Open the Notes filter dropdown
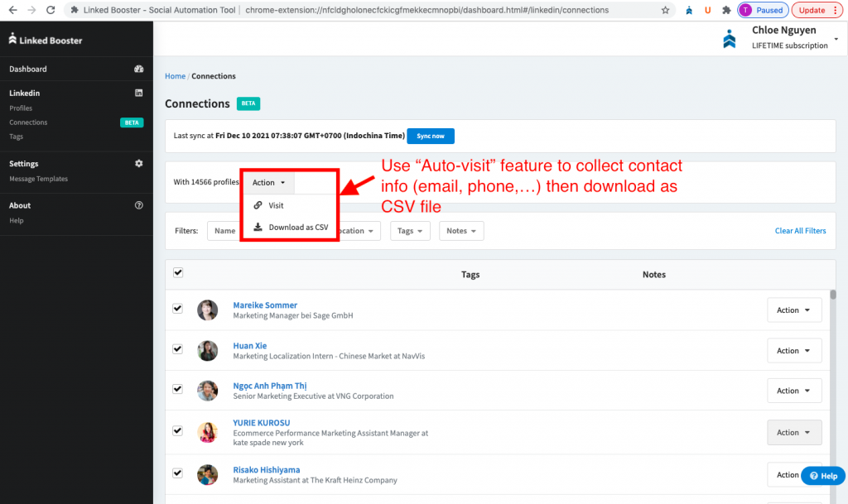The width and height of the screenshot is (848, 504). [x=461, y=231]
